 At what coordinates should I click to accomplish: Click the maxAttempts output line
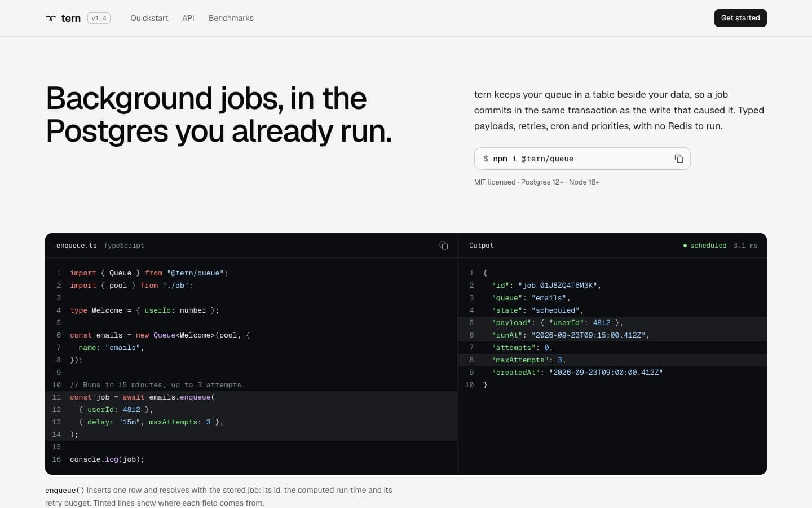[x=612, y=360]
